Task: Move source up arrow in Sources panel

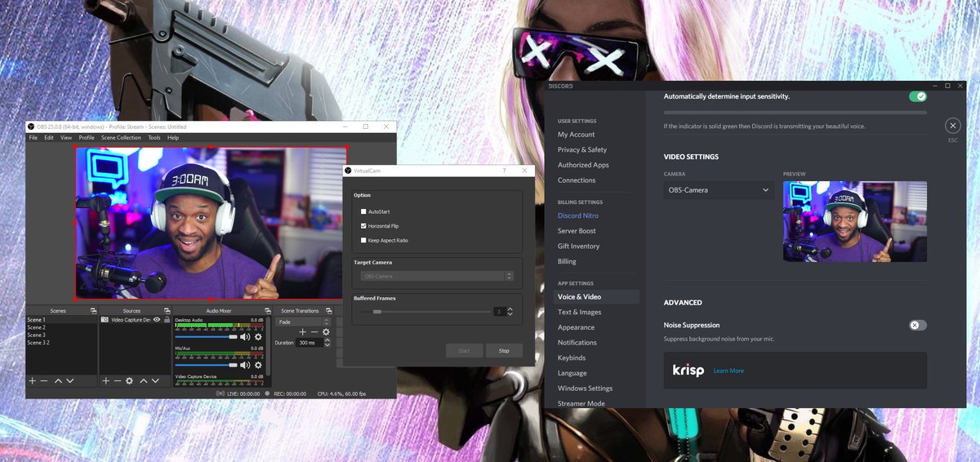Action: 144,381
